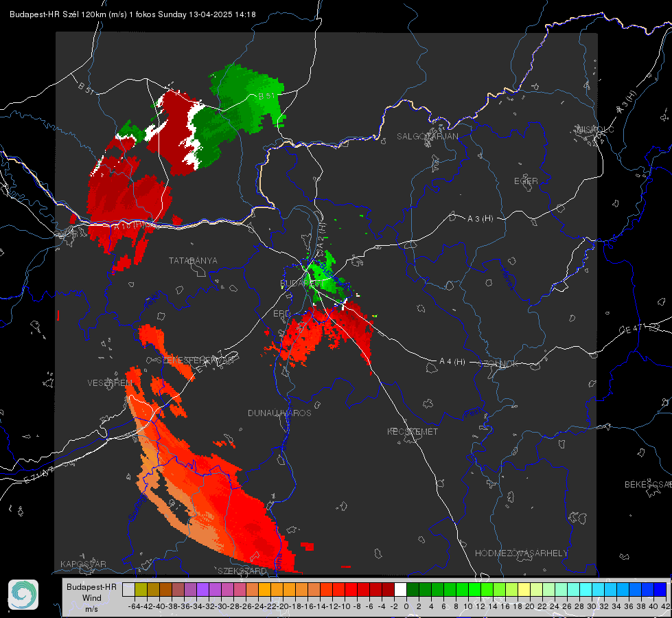This screenshot has height=618, width=672.
Task: Click the A 3 (H) road label near Eger
Action: (480, 219)
